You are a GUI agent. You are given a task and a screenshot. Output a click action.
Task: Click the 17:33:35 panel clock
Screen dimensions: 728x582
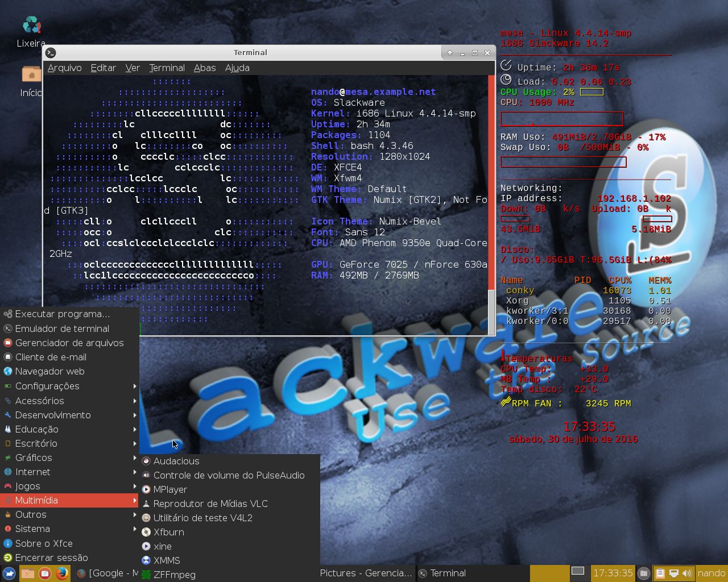pos(613,573)
